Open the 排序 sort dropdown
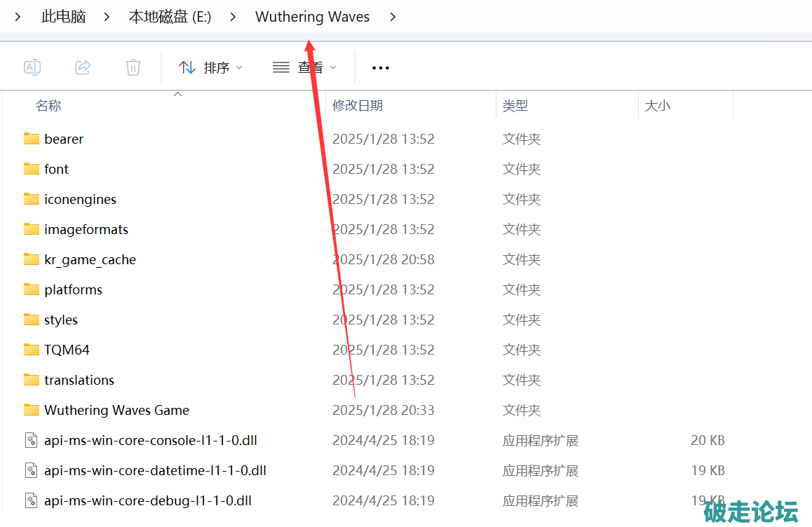The height and width of the screenshot is (527, 812). click(210, 68)
